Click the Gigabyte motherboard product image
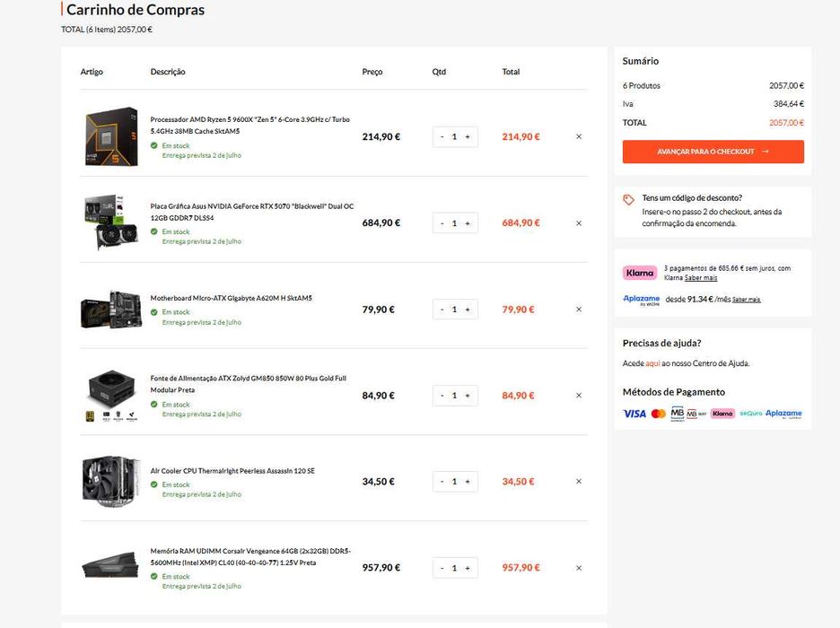Viewport: 840px width, 628px height. (111, 310)
